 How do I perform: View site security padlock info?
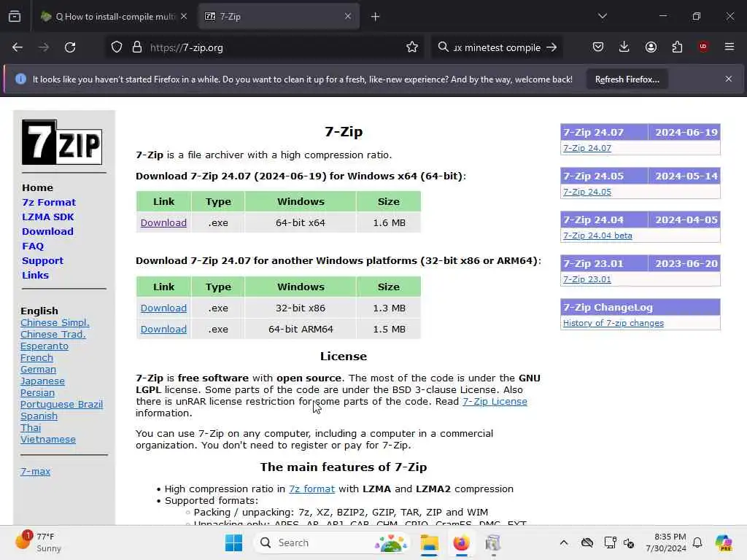[x=137, y=47]
